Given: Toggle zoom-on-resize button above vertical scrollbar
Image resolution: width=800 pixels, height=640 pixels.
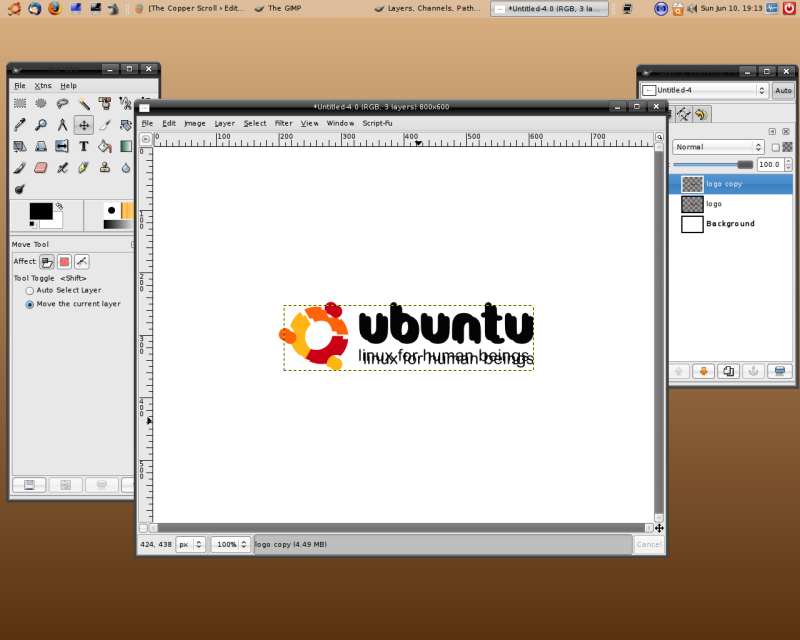Looking at the screenshot, I should click(659, 137).
